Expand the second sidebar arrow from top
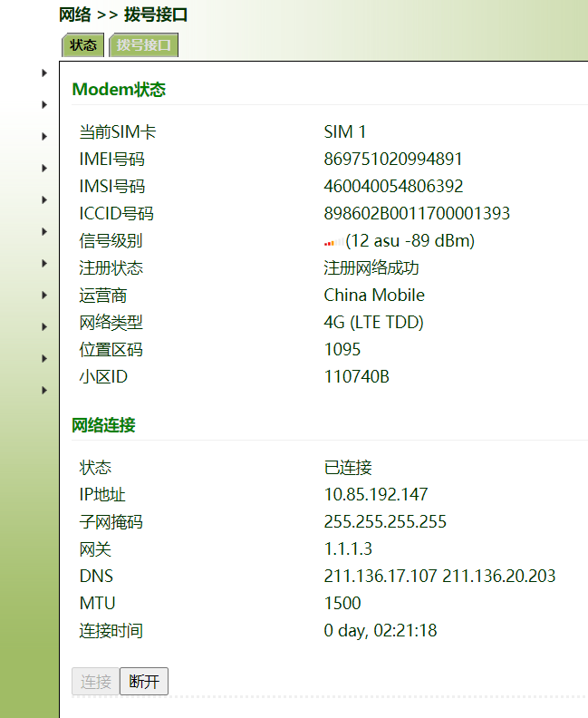The width and height of the screenshot is (588, 718). 44,104
